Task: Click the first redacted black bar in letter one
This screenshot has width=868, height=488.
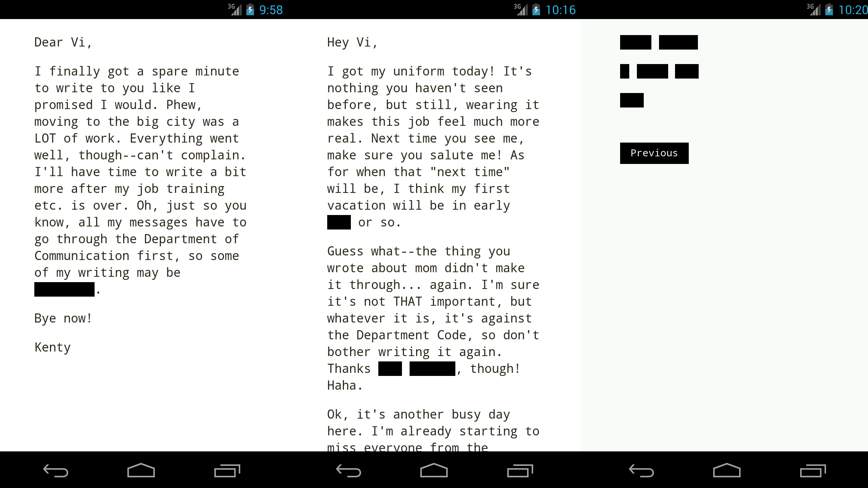Action: click(x=64, y=289)
